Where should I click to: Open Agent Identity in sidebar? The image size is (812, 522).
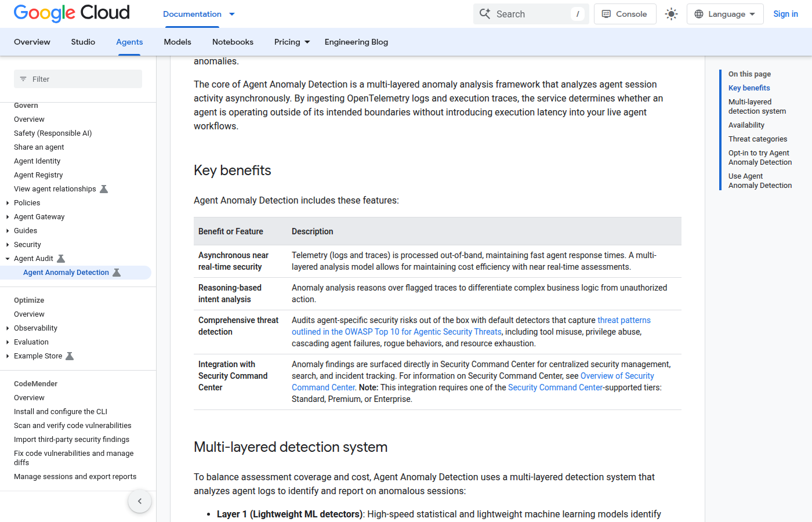[x=37, y=161]
